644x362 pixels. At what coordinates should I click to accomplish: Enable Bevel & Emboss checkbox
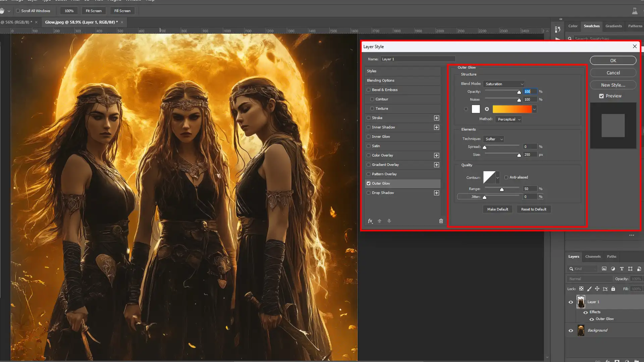pyautogui.click(x=369, y=90)
